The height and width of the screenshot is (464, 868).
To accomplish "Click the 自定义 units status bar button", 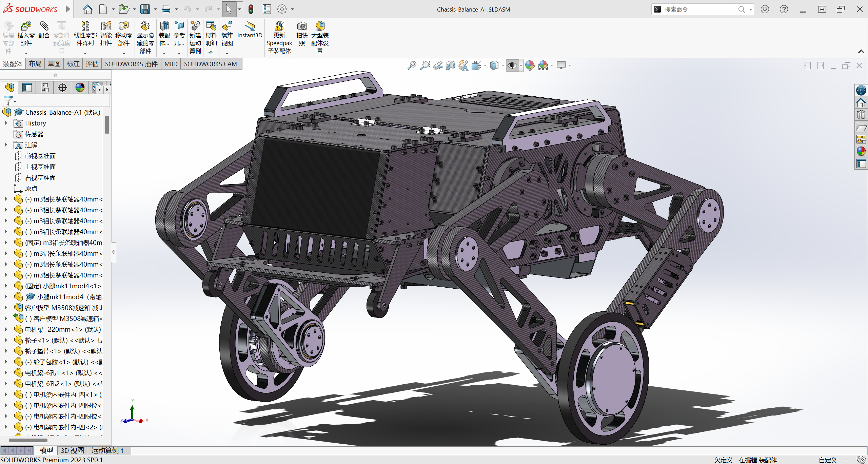I will click(x=828, y=460).
